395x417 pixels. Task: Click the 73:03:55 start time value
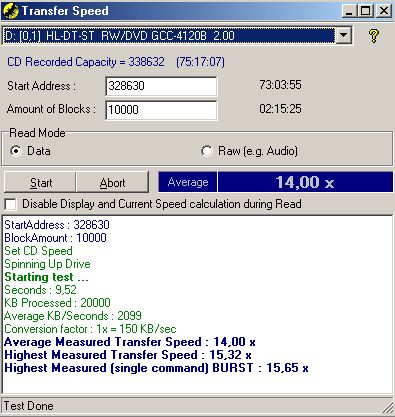tap(280, 85)
